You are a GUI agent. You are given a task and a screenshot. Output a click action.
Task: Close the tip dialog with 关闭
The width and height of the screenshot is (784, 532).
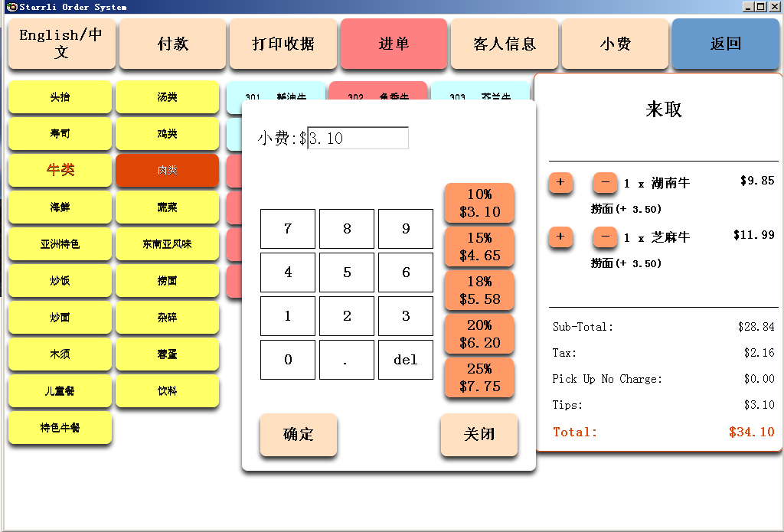pyautogui.click(x=479, y=435)
